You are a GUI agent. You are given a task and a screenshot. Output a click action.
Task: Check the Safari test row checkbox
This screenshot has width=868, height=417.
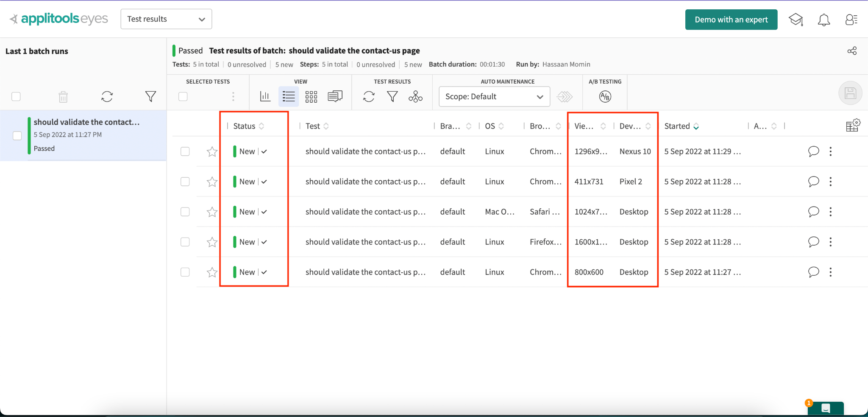[x=185, y=212]
